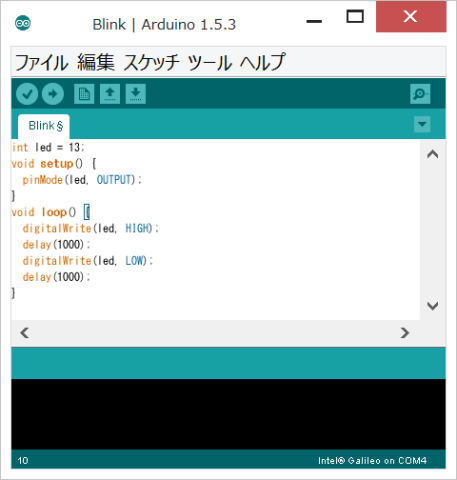The height and width of the screenshot is (480, 457).
Task: Click the last 'delay(1000);' line
Action: [x=56, y=277]
